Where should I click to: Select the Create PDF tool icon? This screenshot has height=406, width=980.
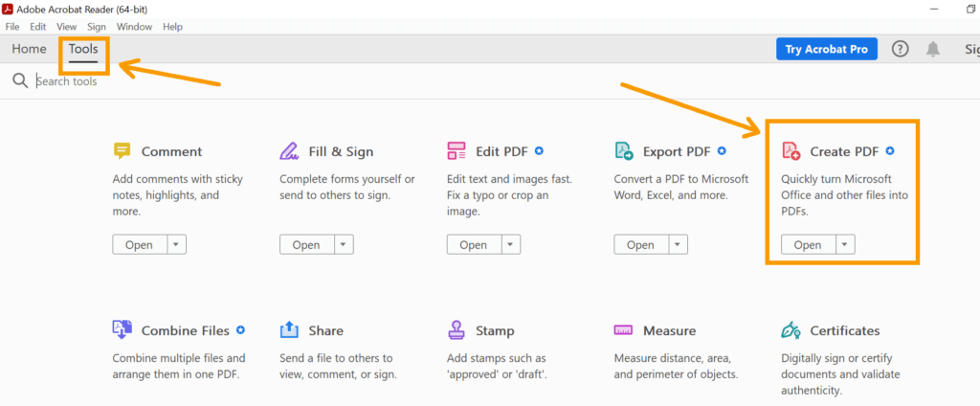[x=791, y=151]
